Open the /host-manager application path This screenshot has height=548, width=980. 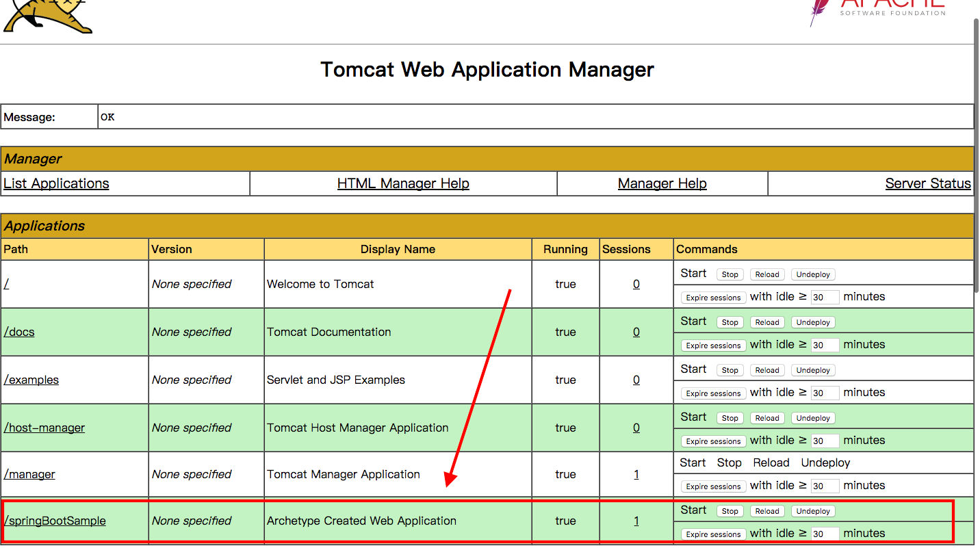pyautogui.click(x=44, y=428)
